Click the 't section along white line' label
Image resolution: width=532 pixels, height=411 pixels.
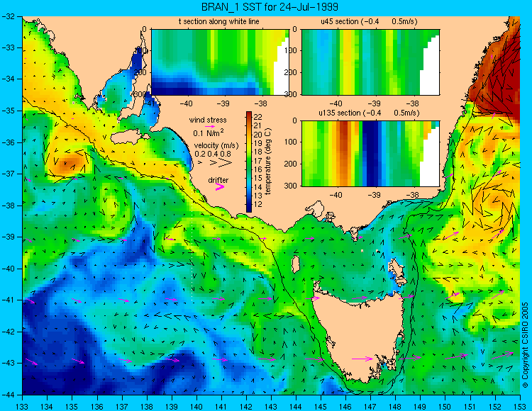point(219,21)
